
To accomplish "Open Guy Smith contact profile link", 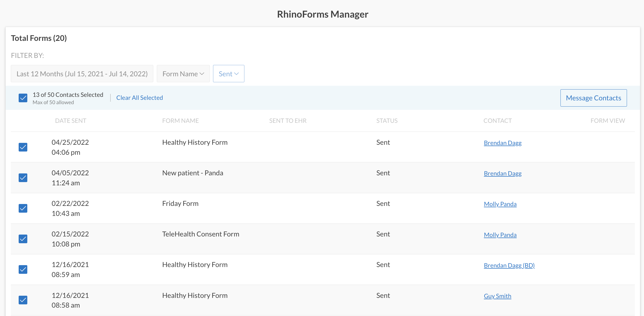I will [x=497, y=296].
